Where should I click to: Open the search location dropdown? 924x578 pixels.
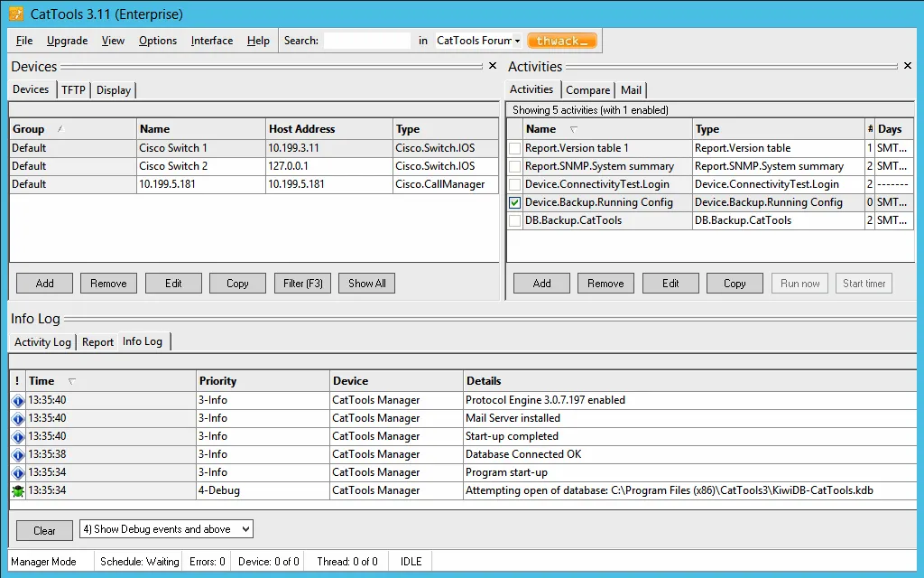pyautogui.click(x=516, y=40)
